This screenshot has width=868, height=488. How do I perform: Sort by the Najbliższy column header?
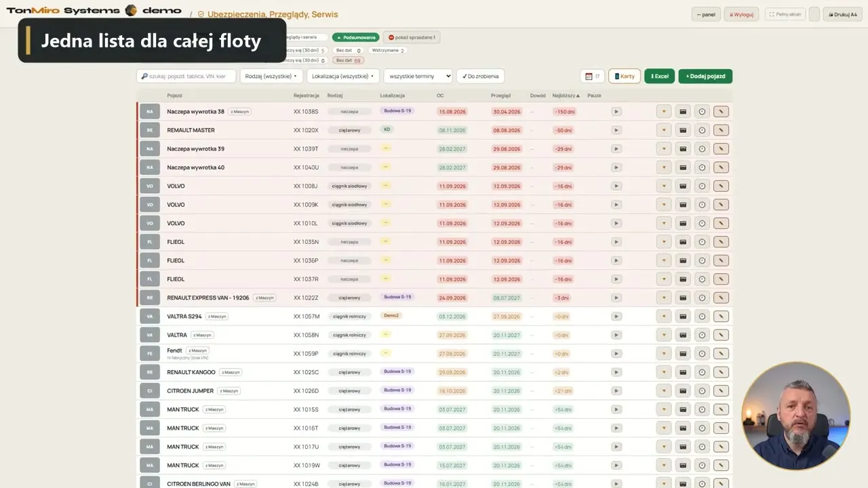[566, 96]
